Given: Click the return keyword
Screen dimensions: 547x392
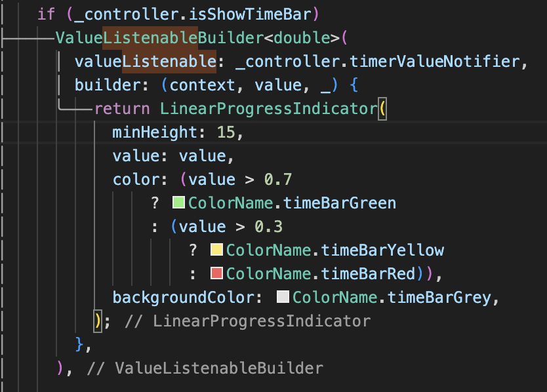Looking at the screenshot, I should [x=122, y=108].
